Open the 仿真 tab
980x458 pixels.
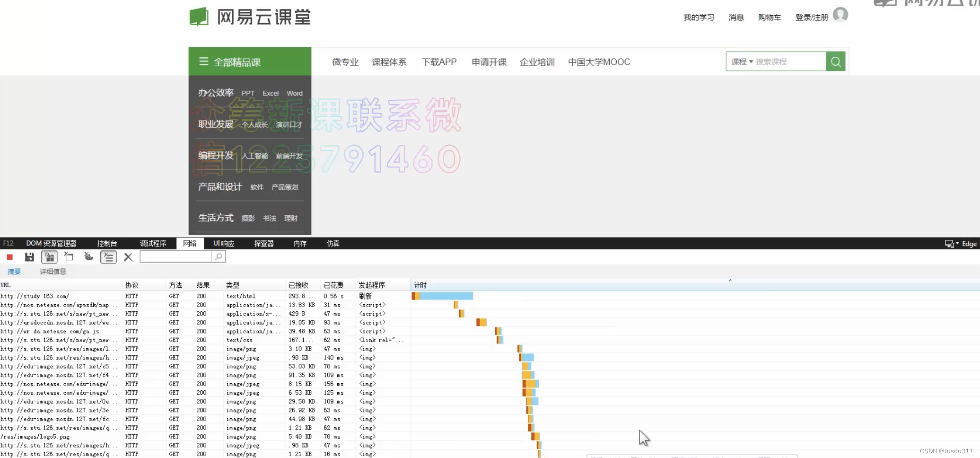(x=333, y=243)
